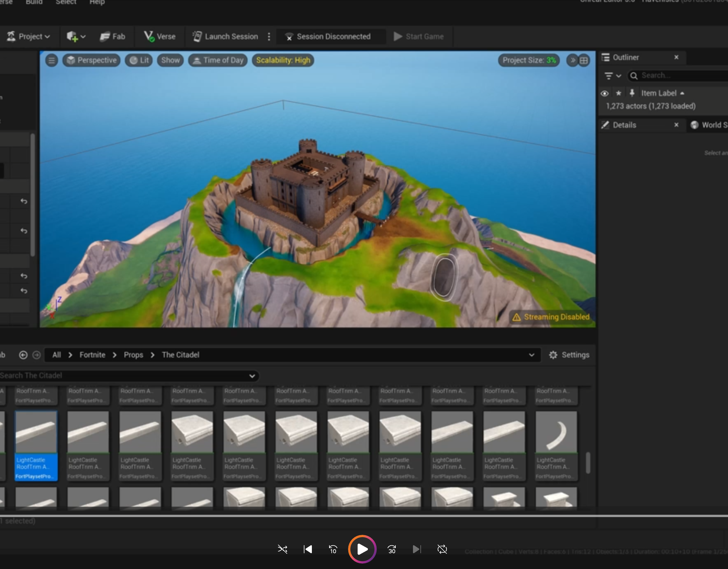Open the Time of Day menu
The height and width of the screenshot is (569, 728).
[x=218, y=60]
